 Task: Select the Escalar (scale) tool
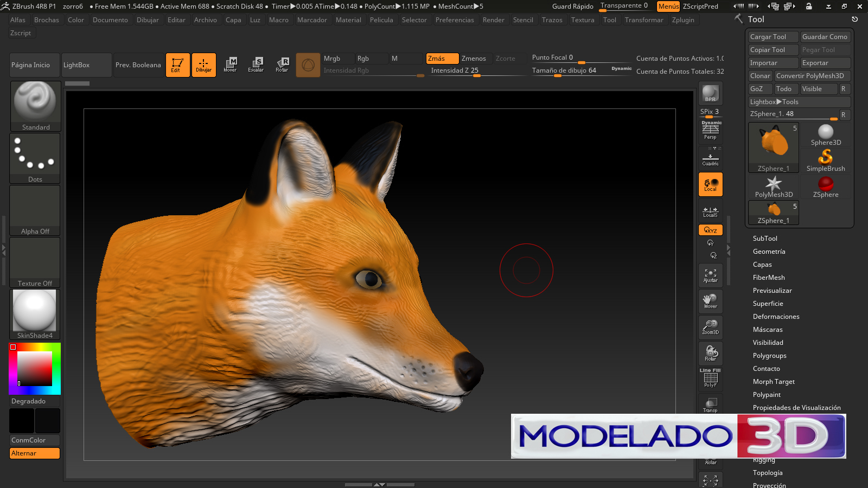click(x=256, y=65)
